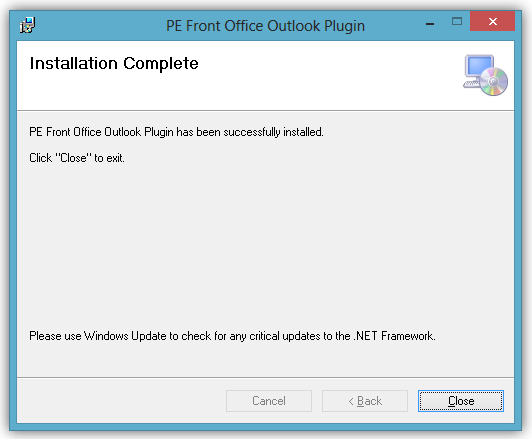The image size is (532, 439).
Task: Click the blue monitor in banner image
Action: click(x=479, y=66)
